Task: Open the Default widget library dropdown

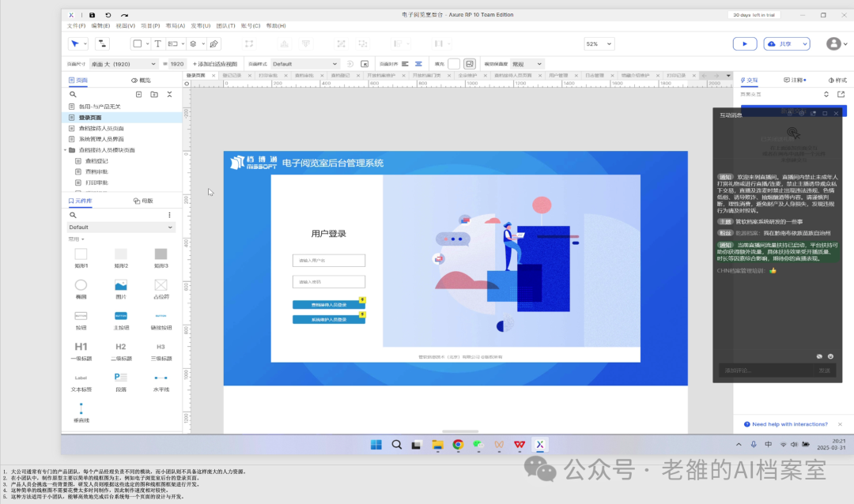Action: click(121, 227)
